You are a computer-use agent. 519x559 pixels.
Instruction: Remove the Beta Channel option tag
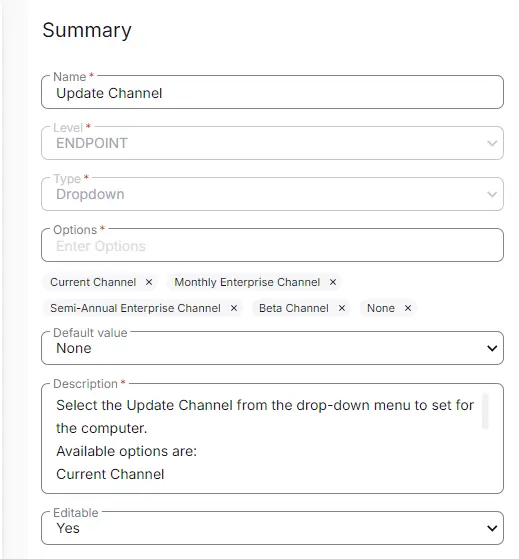click(x=341, y=308)
